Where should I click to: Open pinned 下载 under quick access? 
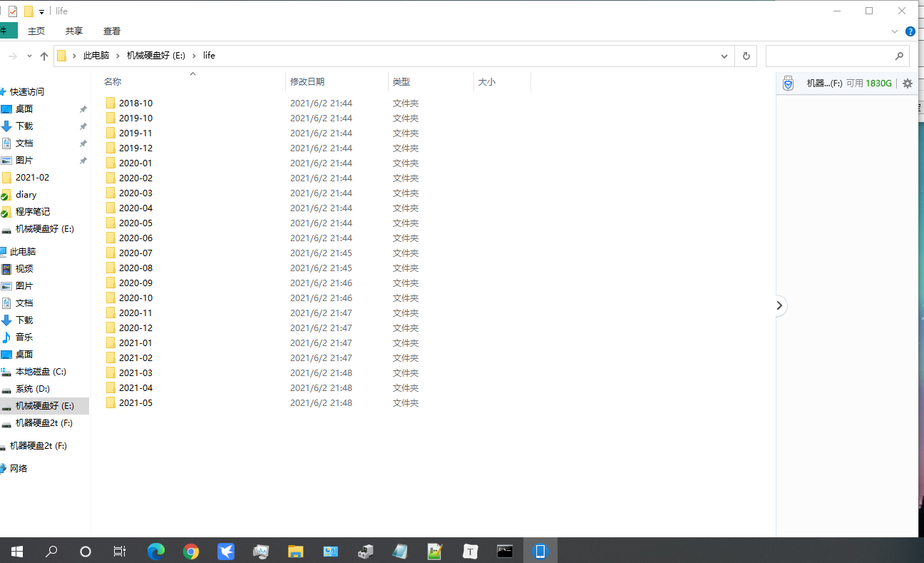click(x=24, y=126)
